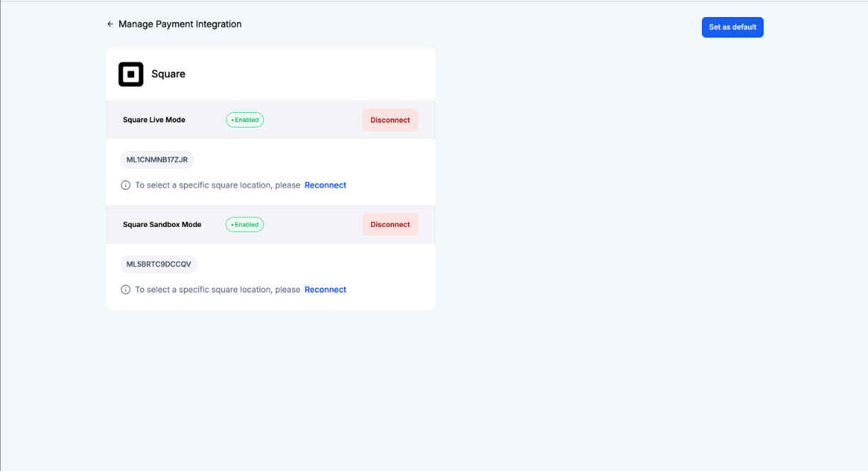
Task: Select the ML1CNMNB17ZJR location ID chip
Action: tap(157, 160)
